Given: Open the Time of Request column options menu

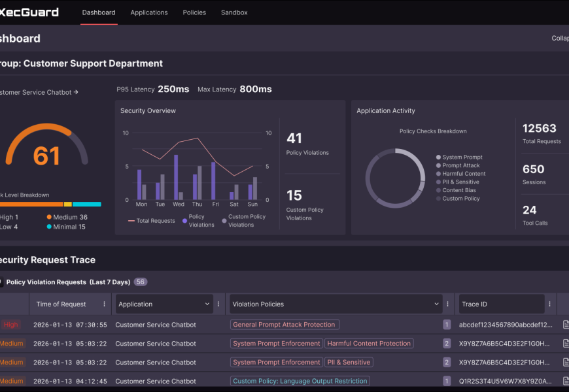Looking at the screenshot, I should tap(104, 303).
